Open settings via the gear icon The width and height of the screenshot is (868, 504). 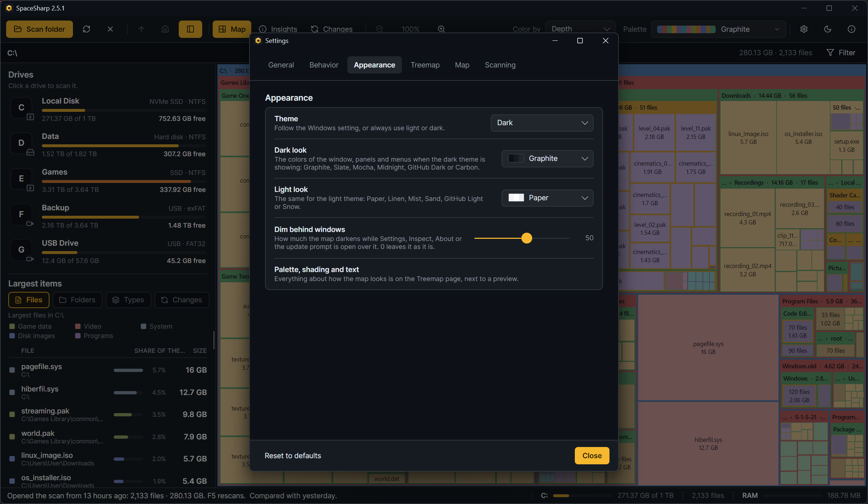click(x=804, y=29)
